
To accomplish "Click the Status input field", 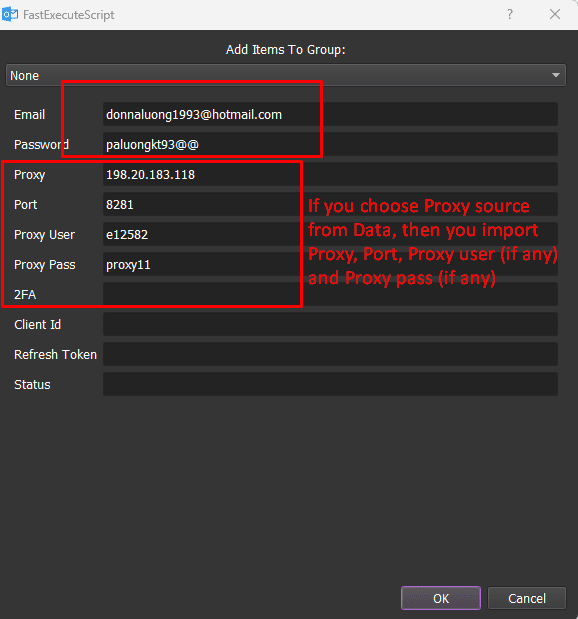I will click(330, 385).
